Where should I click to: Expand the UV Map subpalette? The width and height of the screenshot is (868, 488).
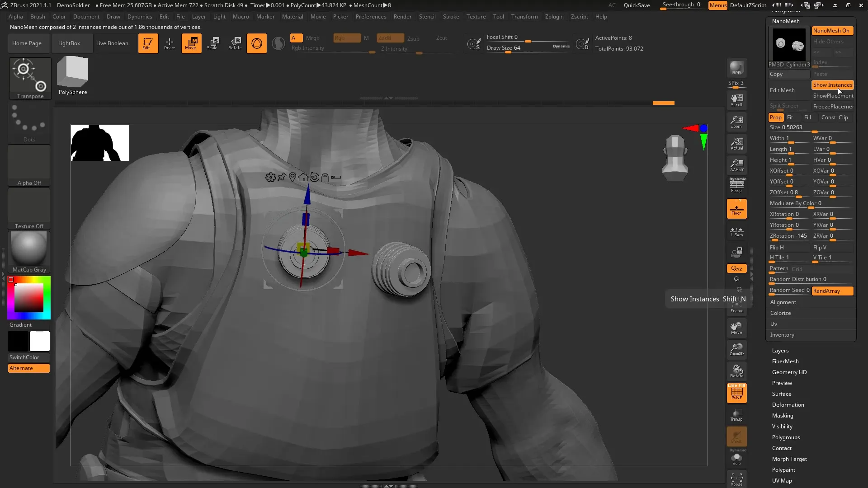782,481
